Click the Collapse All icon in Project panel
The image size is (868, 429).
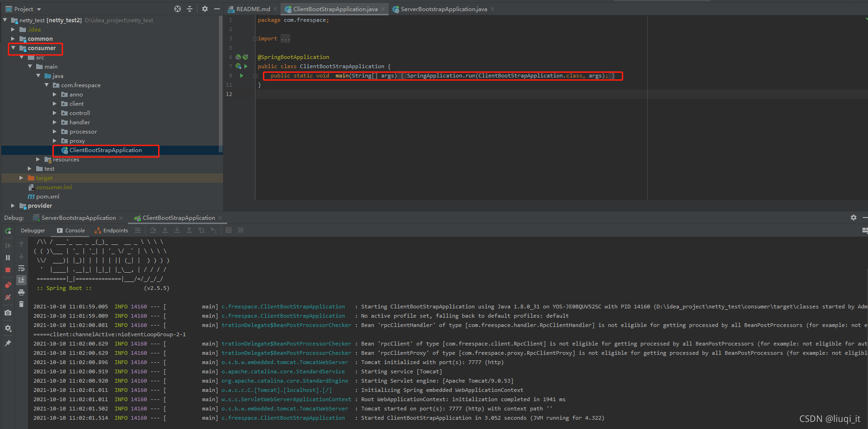click(190, 9)
